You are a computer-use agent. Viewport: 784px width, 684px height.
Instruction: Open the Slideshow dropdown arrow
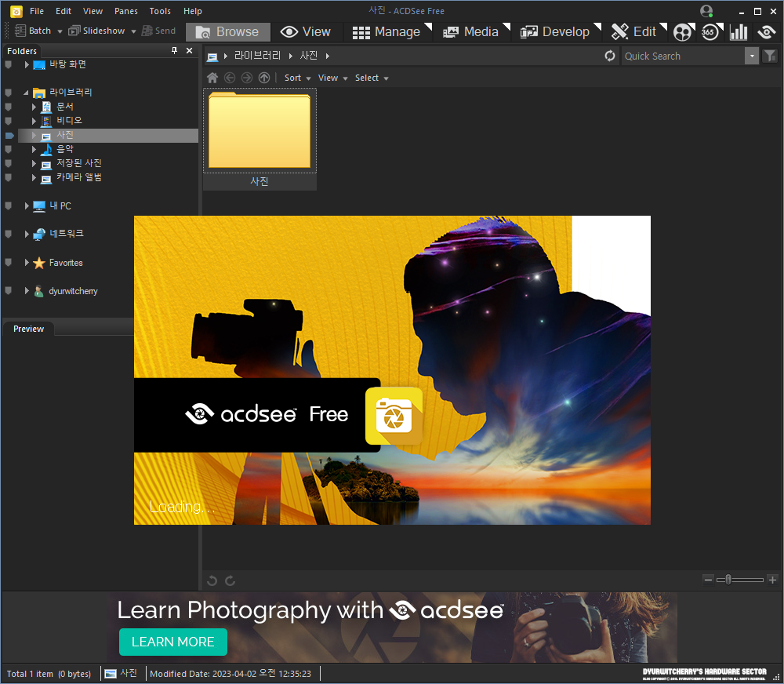(133, 31)
